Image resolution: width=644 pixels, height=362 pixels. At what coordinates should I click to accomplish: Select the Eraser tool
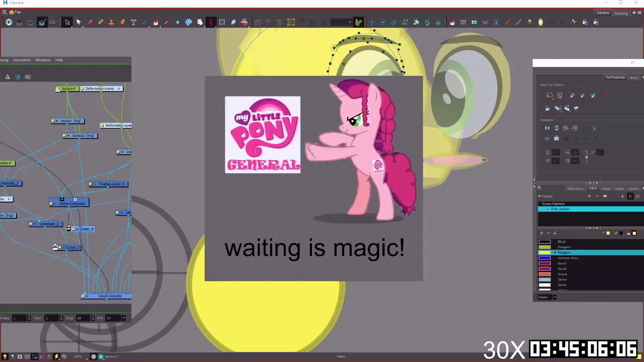(122, 22)
